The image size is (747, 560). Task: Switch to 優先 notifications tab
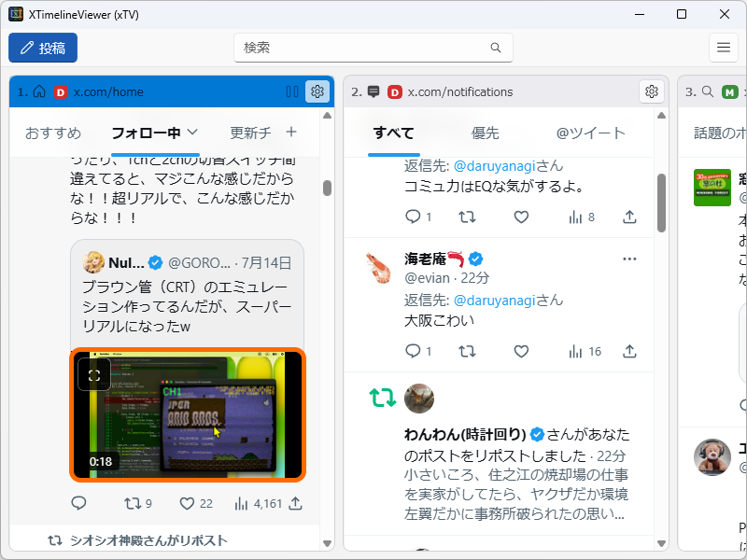coord(485,133)
